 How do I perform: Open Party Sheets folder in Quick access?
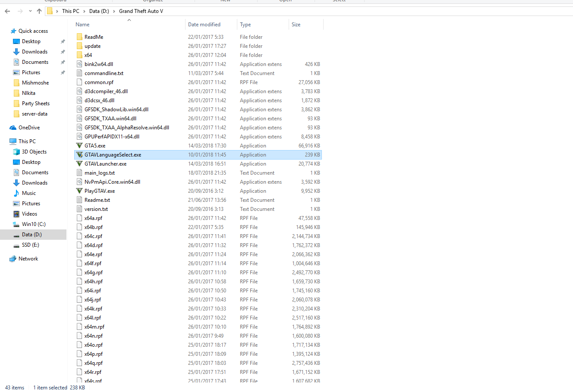35,103
